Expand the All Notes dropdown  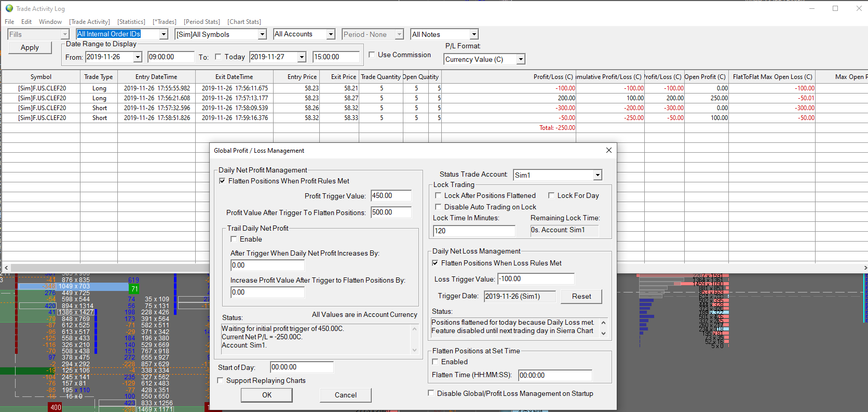click(474, 34)
